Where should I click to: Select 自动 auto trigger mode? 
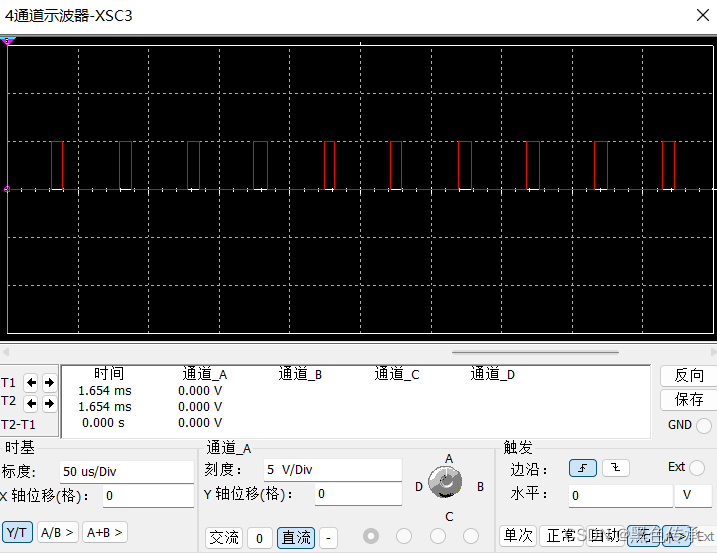click(x=605, y=536)
